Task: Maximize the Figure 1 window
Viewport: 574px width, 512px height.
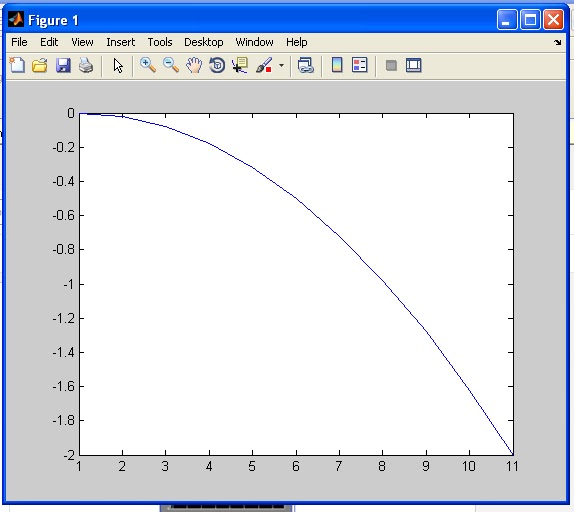Action: coord(530,19)
